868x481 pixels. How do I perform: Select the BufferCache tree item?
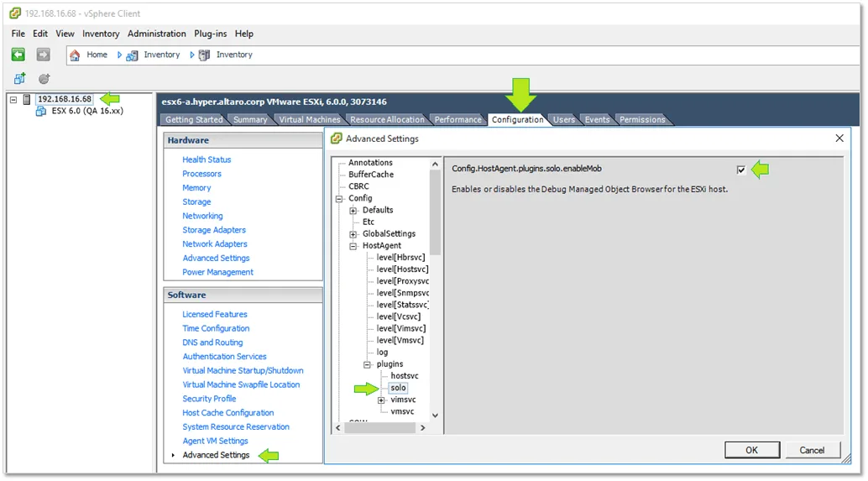[371, 175]
